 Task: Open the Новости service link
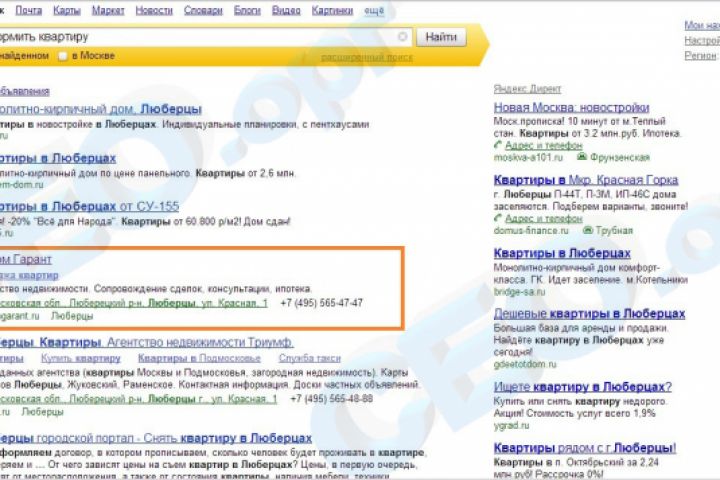[154, 10]
